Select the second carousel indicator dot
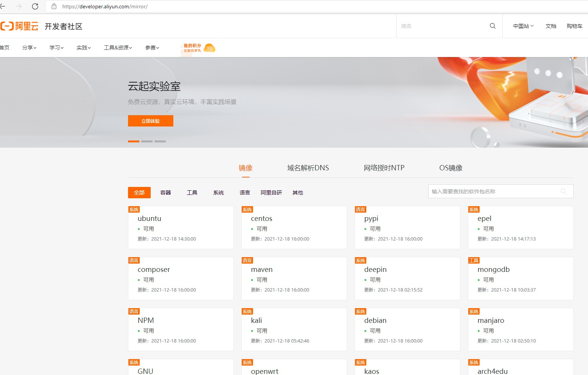588x375 pixels. click(x=147, y=141)
